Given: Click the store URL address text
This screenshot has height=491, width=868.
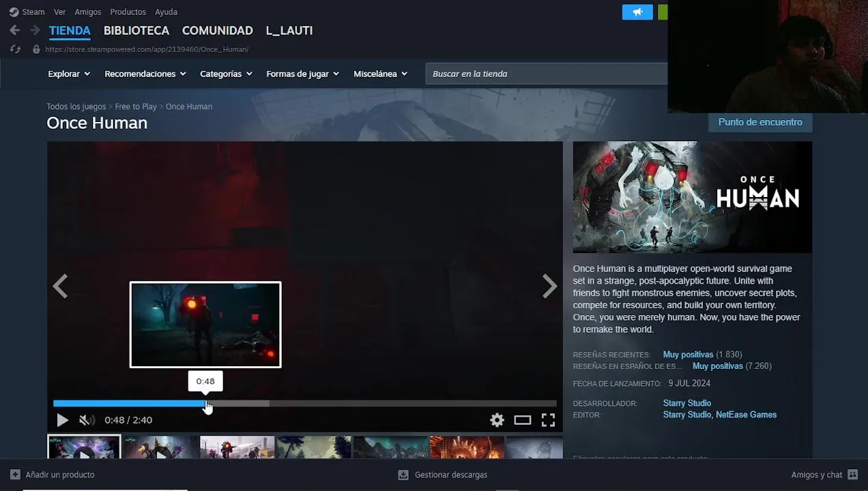Looking at the screenshot, I should point(147,49).
